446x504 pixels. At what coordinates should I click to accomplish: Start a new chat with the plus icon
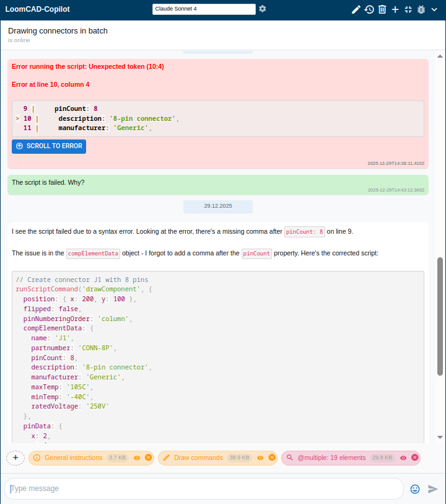point(395,9)
